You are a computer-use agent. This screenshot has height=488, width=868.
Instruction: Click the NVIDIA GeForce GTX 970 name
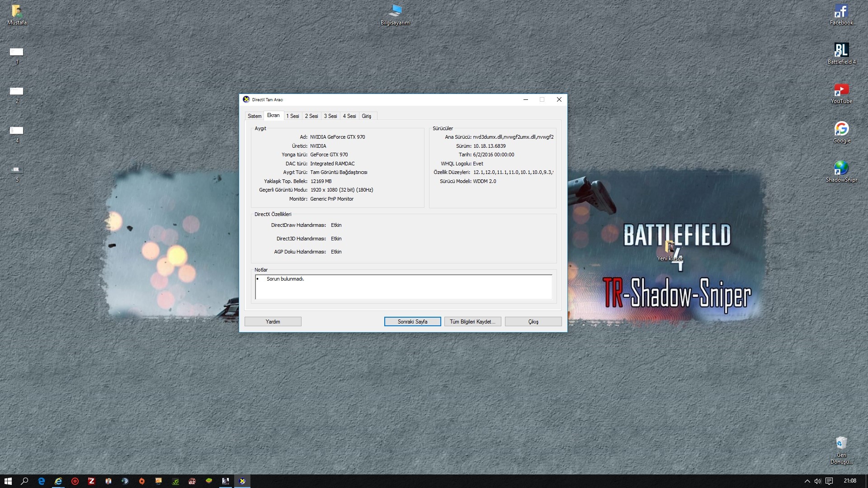[338, 137]
